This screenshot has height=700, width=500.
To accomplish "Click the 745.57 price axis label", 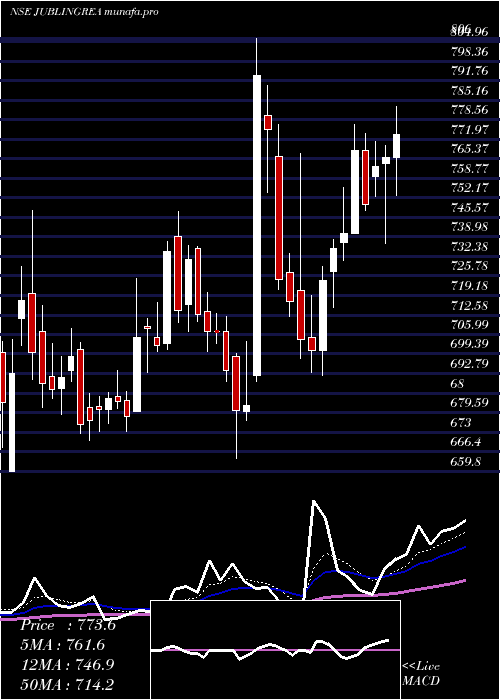I will pyautogui.click(x=469, y=207).
